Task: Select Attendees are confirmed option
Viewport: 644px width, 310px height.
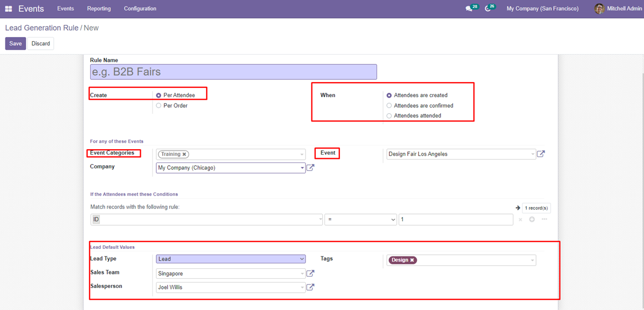Action: 389,106
